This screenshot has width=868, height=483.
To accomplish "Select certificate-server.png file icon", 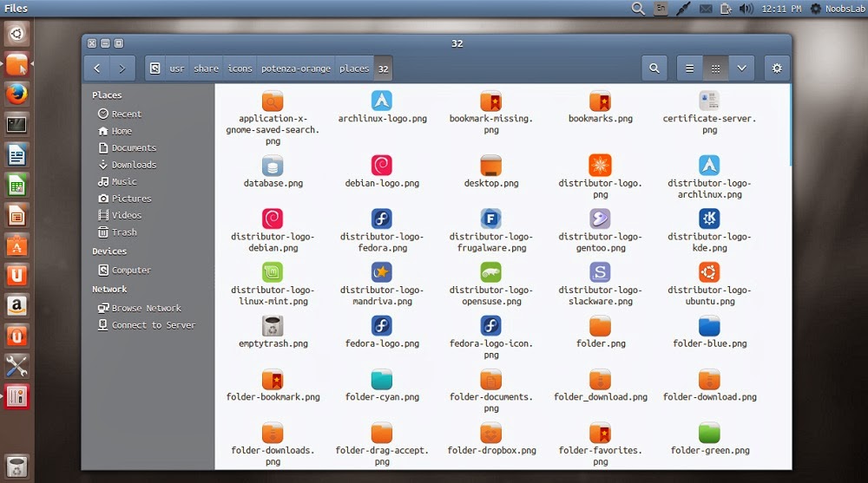I will click(x=709, y=101).
